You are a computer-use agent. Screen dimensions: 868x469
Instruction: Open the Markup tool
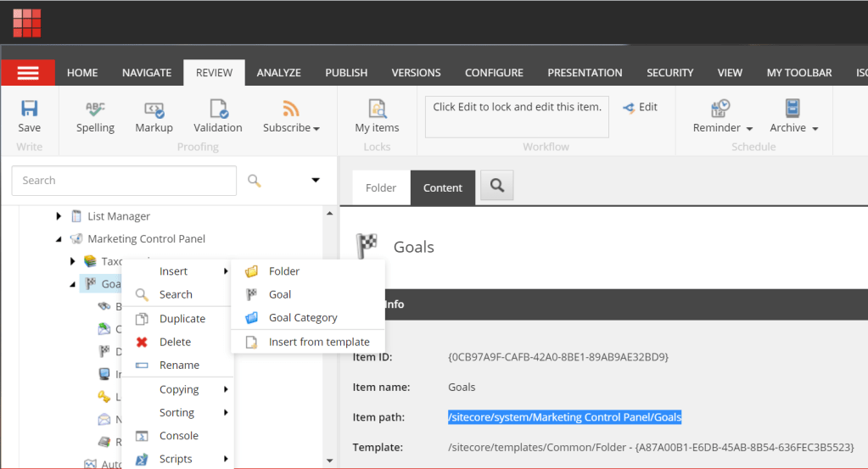tap(154, 109)
